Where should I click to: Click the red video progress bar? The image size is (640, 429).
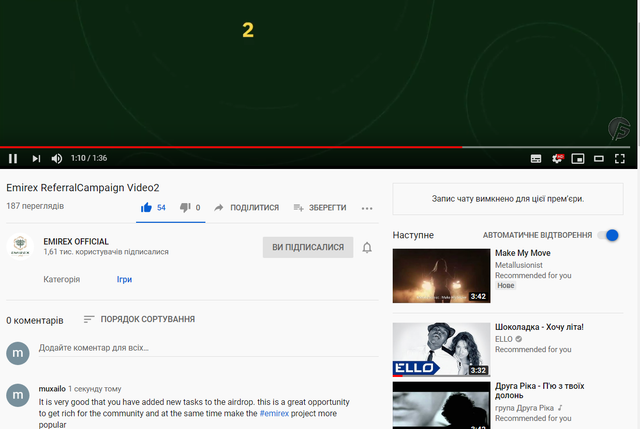[231, 147]
